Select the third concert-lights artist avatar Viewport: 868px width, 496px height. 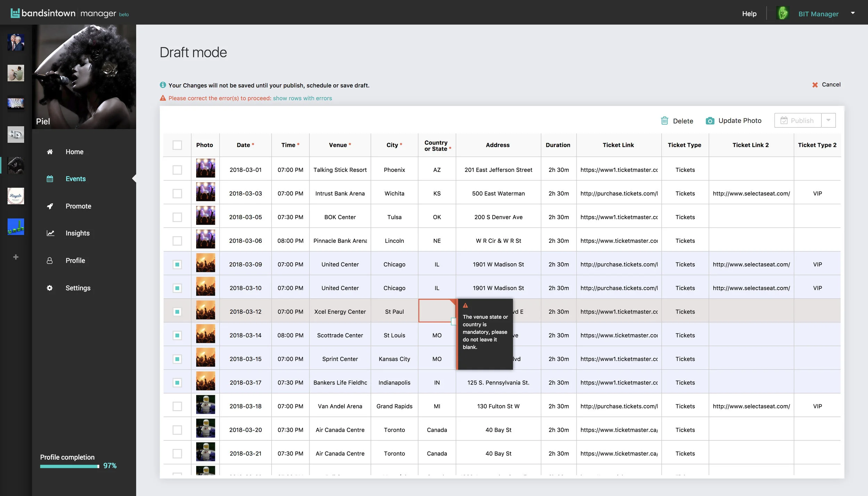tap(16, 104)
